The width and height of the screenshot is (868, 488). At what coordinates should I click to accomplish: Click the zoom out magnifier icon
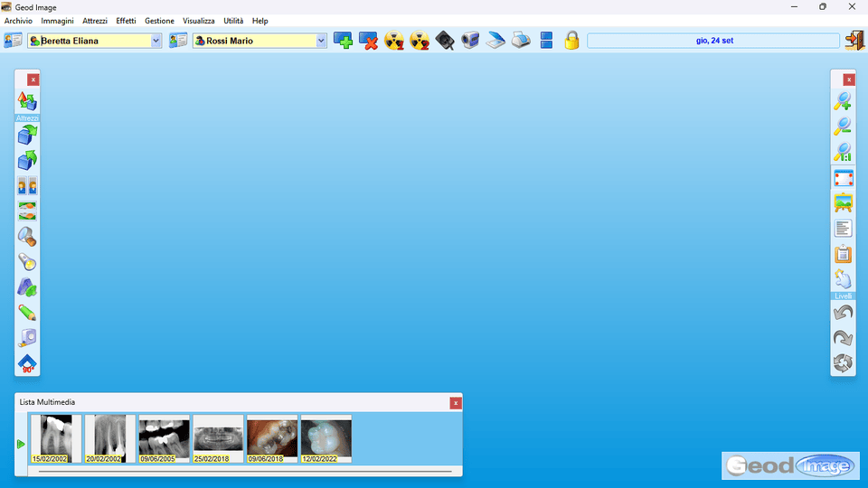point(843,127)
